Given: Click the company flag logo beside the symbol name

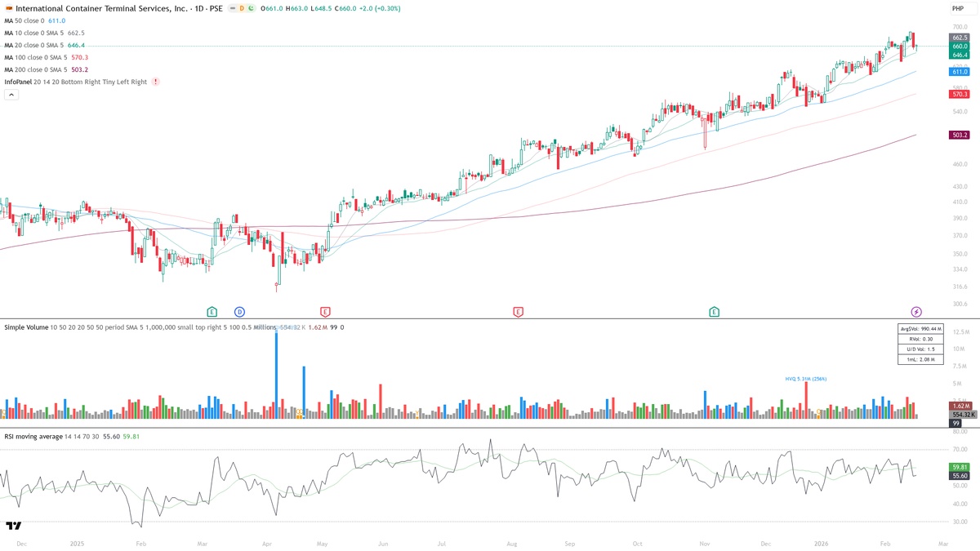Looking at the screenshot, I should pos(9,8).
